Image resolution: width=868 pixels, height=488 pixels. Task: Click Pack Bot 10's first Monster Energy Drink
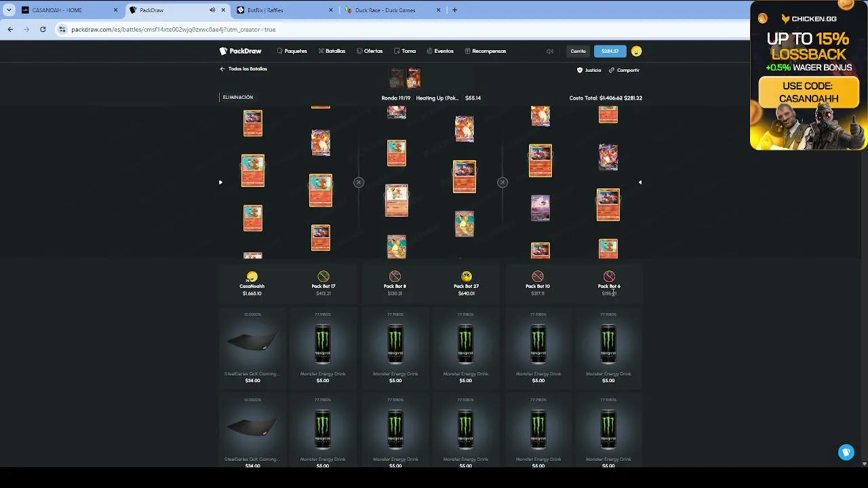tap(538, 348)
